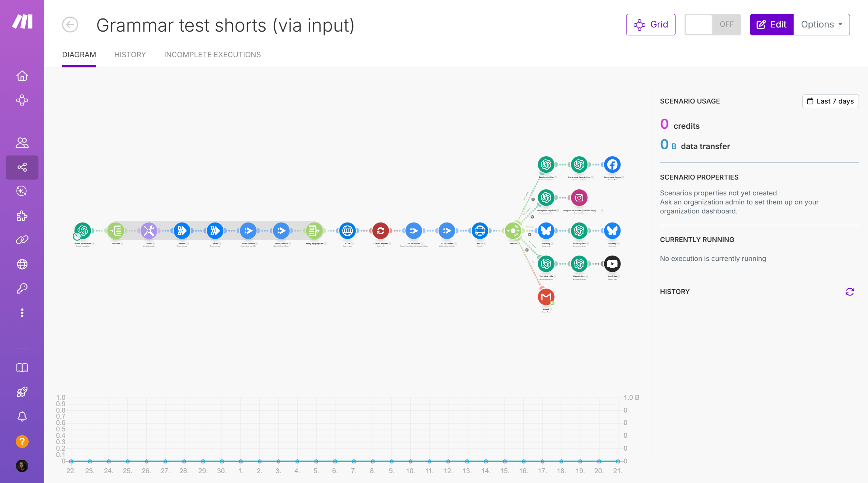
Task: Open the Grid view button
Action: tap(651, 24)
